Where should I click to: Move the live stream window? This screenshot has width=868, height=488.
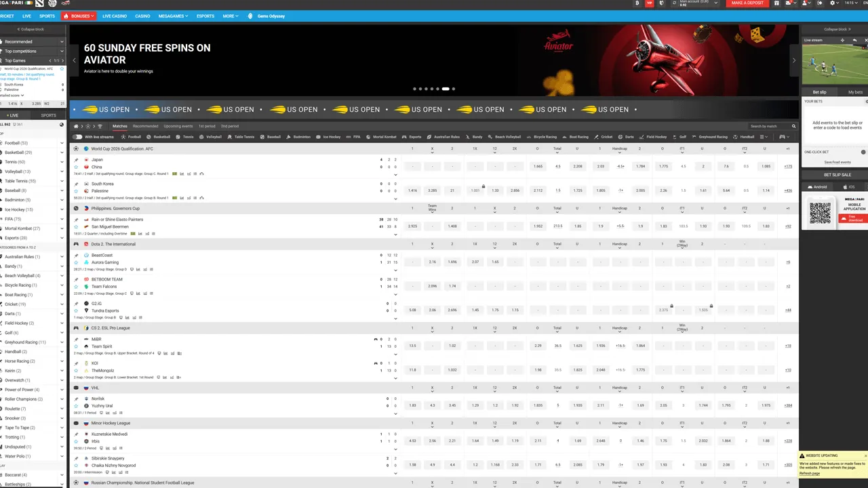tap(843, 40)
